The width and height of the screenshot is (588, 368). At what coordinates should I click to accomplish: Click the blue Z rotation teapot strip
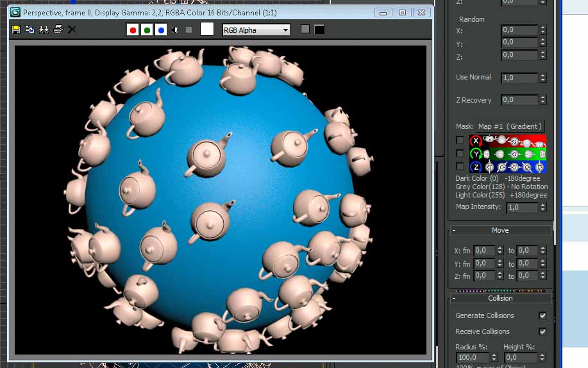(x=514, y=167)
